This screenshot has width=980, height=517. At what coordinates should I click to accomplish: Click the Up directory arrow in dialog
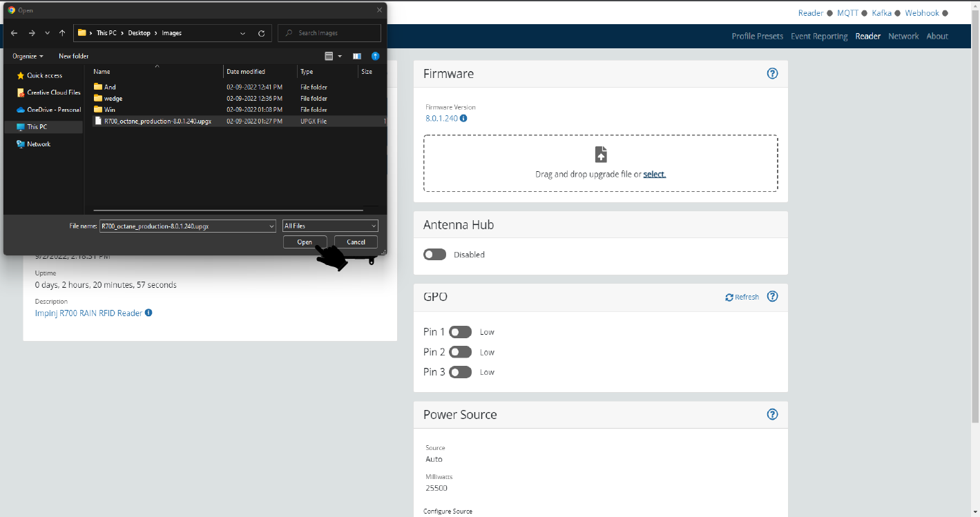62,33
